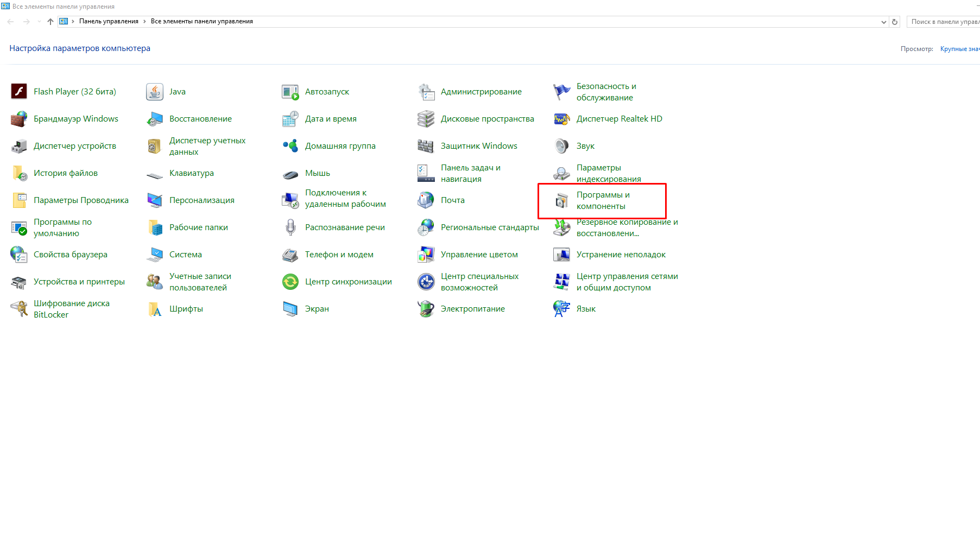Screen dimensions: 980x545
Task: Open the recent locations dropdown arrow
Action: pos(39,22)
